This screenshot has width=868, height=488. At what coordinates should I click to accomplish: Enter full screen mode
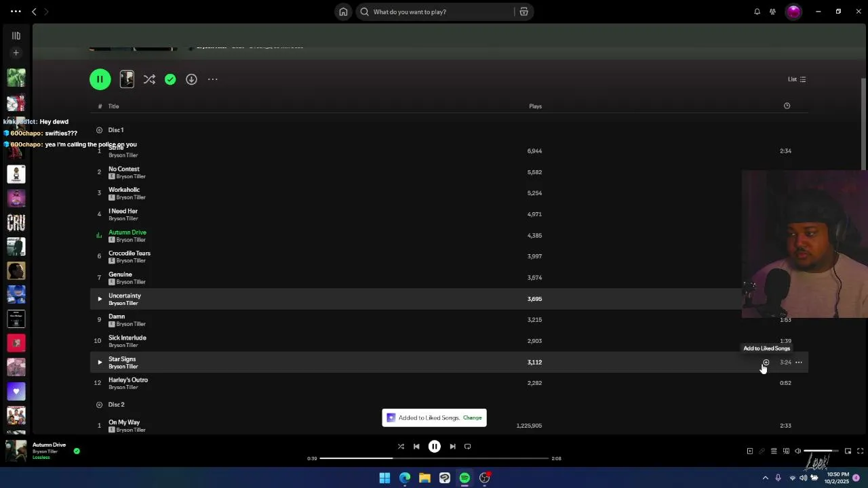click(x=860, y=451)
